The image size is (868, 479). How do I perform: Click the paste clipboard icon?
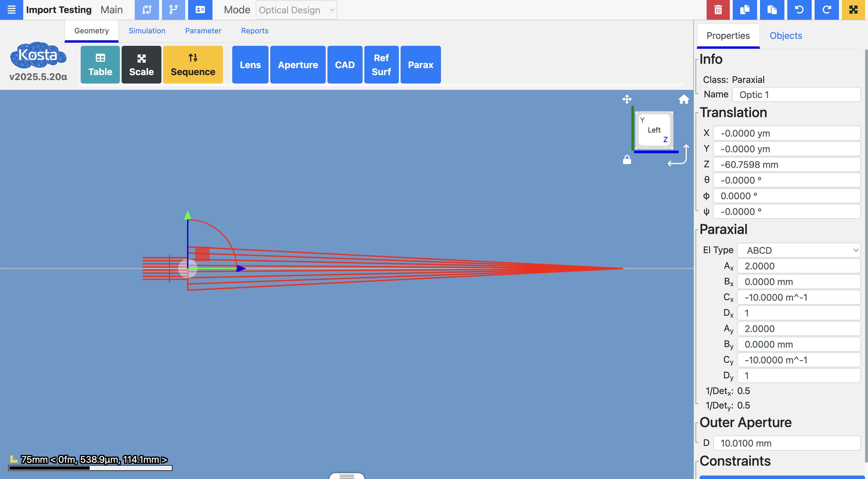[772, 10]
